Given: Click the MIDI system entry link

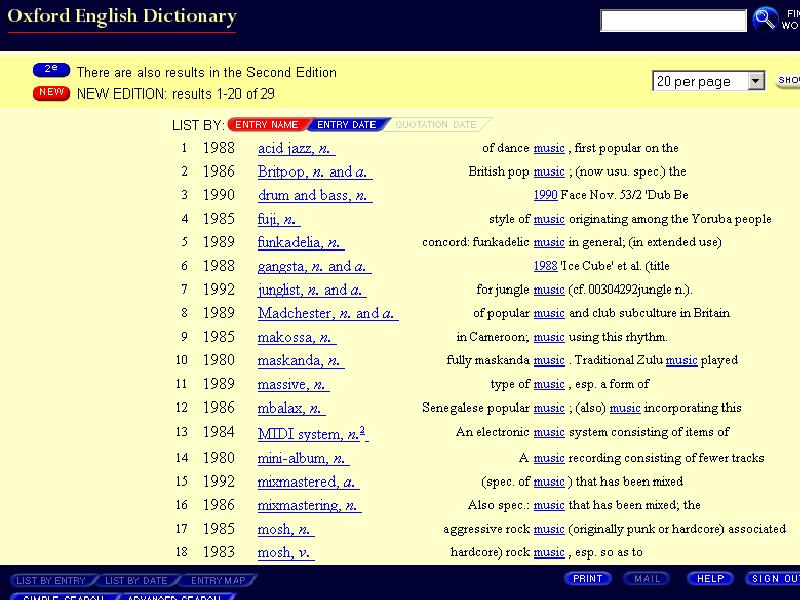Looking at the screenshot, I should click(312, 433).
